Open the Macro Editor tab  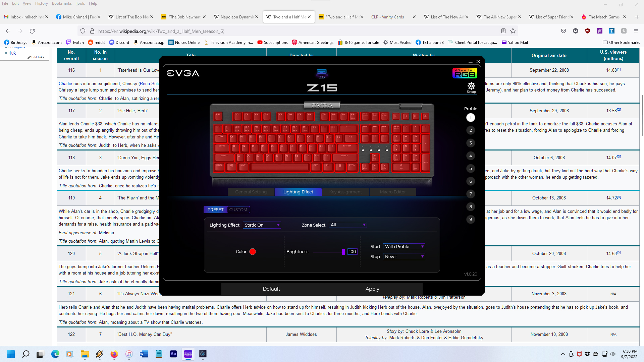click(x=393, y=192)
